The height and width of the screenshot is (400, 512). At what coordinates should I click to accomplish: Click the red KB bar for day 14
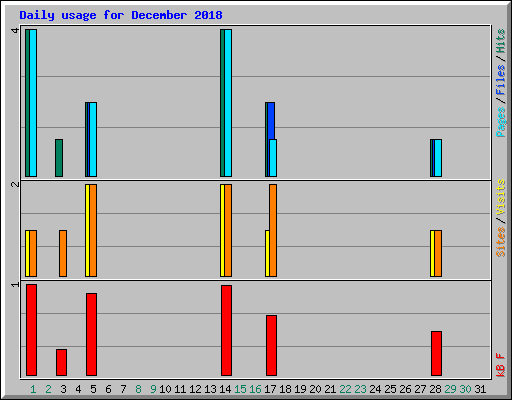(x=226, y=330)
